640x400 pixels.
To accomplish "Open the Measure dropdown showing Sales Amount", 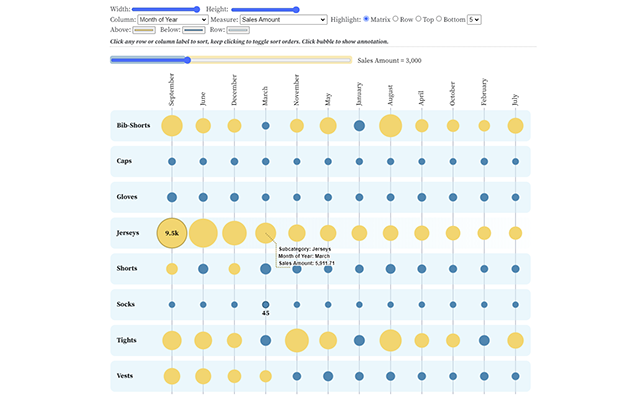I will coord(284,19).
